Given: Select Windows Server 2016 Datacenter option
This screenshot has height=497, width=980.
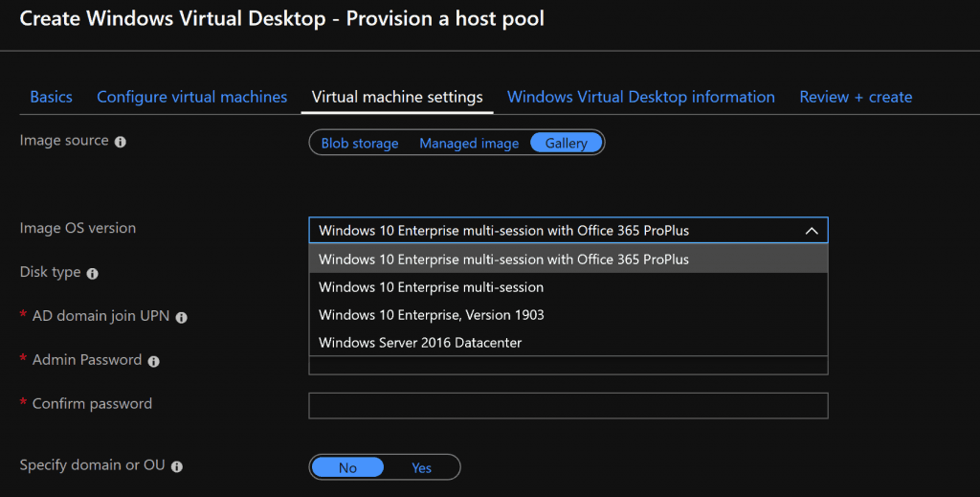Looking at the screenshot, I should pyautogui.click(x=568, y=342).
